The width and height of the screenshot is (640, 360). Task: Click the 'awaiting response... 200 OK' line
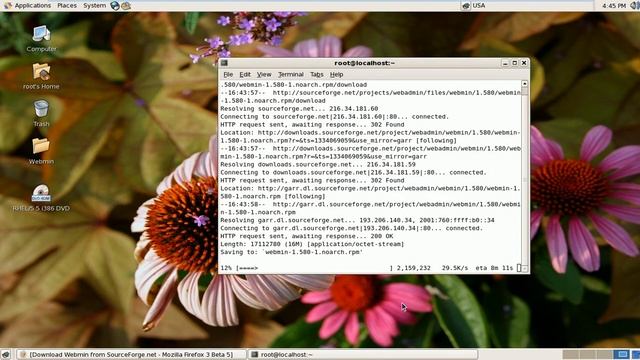307,236
